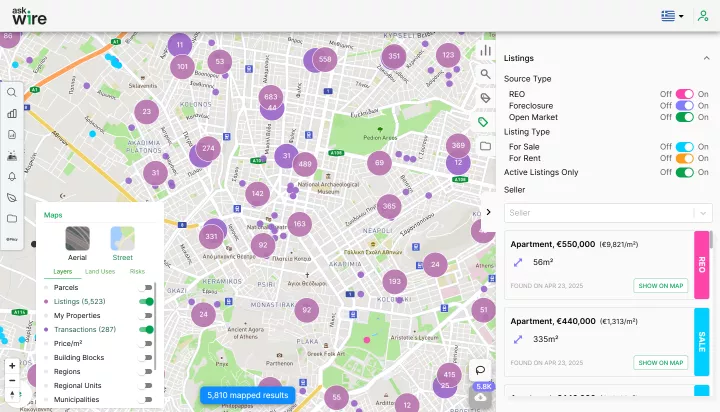Screen dimensions: 720x412
Task: Click the 683 listings cluster marker
Action: tap(270, 97)
